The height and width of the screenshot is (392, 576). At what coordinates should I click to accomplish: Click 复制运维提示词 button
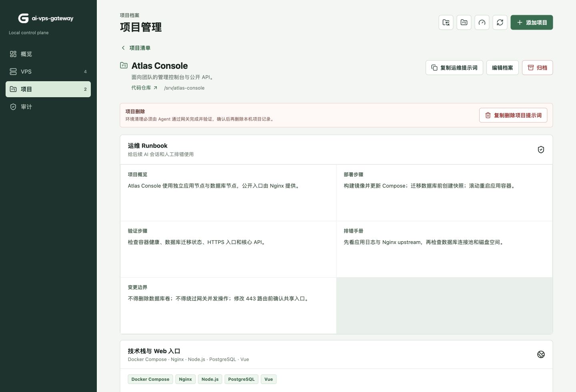(454, 68)
